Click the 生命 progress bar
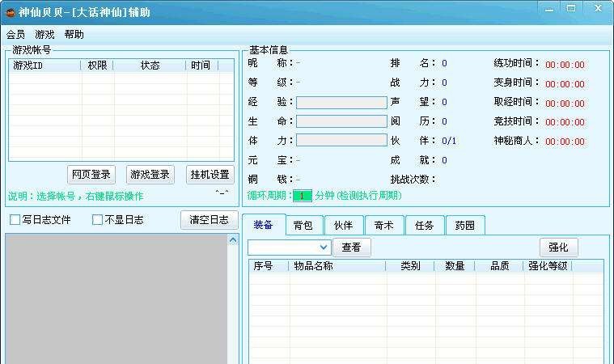The height and width of the screenshot is (364, 614). click(341, 121)
